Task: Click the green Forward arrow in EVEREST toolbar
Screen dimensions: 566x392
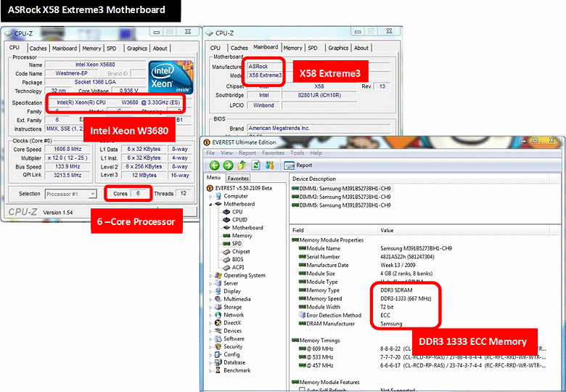Action: click(227, 166)
